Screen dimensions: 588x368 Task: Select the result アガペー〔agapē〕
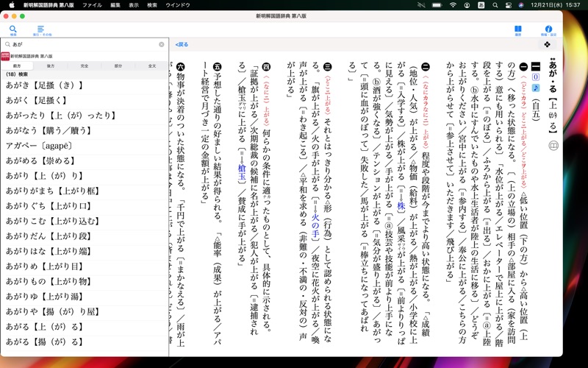pos(85,146)
